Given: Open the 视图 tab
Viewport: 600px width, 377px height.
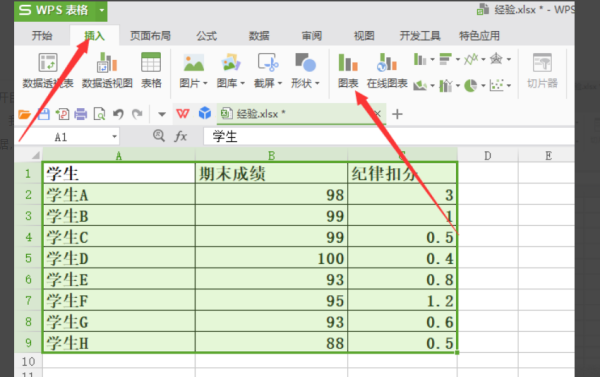Looking at the screenshot, I should [x=364, y=36].
